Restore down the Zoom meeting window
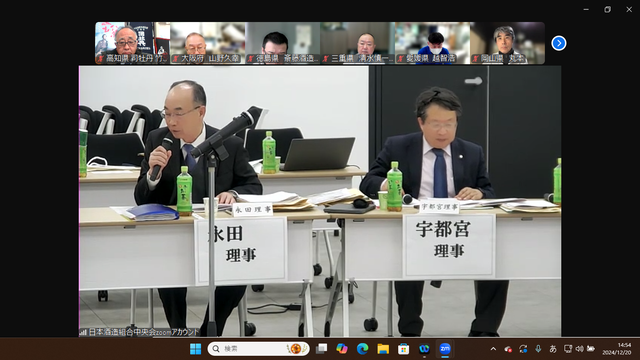640x360 pixels. click(x=608, y=9)
